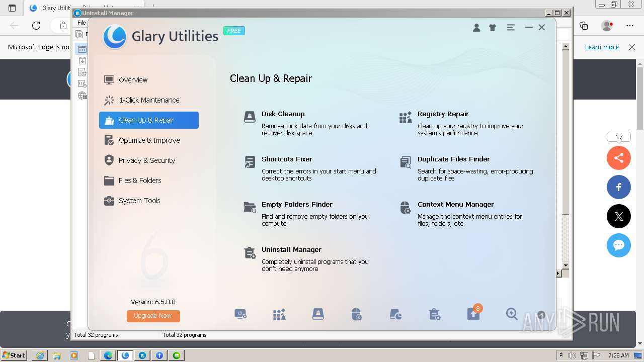This screenshot has height=362, width=644.
Task: Open File menu in Uninstall Manager window
Action: [82, 23]
